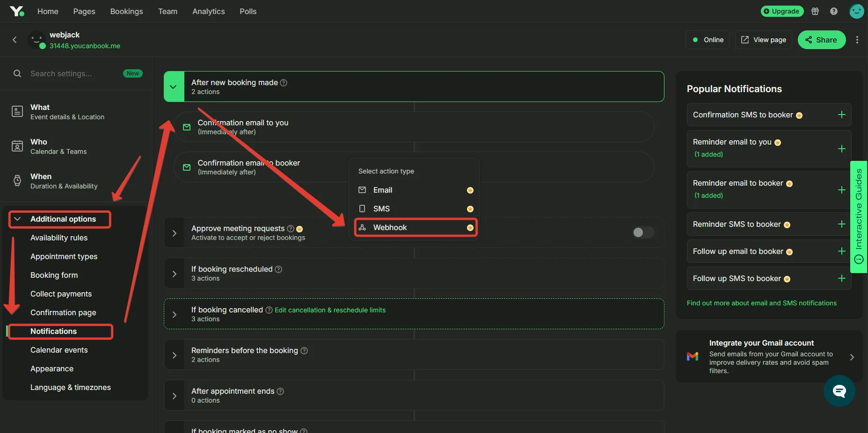Open the help question mark icon
This screenshot has height=433, width=868.
pos(834,11)
